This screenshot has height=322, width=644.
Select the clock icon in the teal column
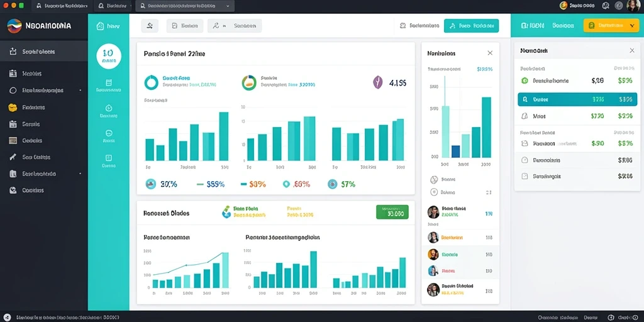109,108
